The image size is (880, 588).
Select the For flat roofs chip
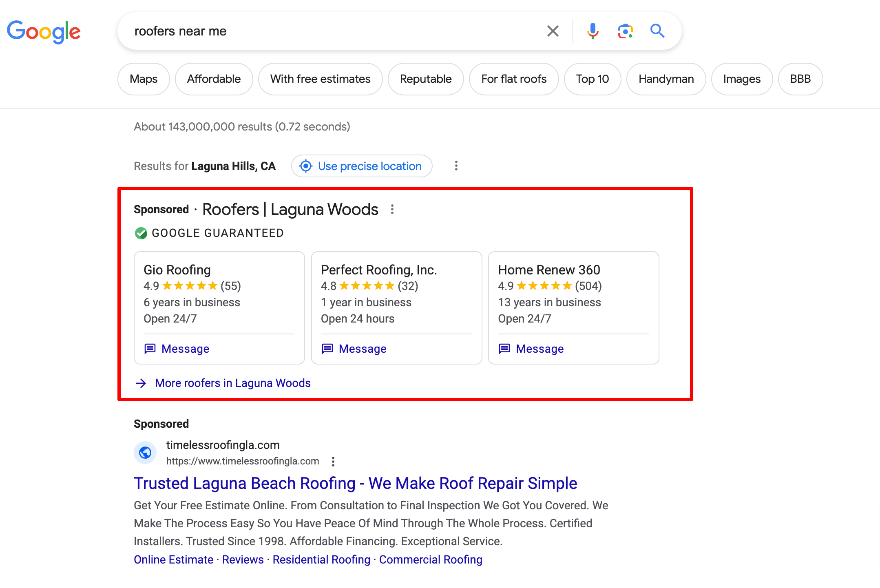point(514,79)
